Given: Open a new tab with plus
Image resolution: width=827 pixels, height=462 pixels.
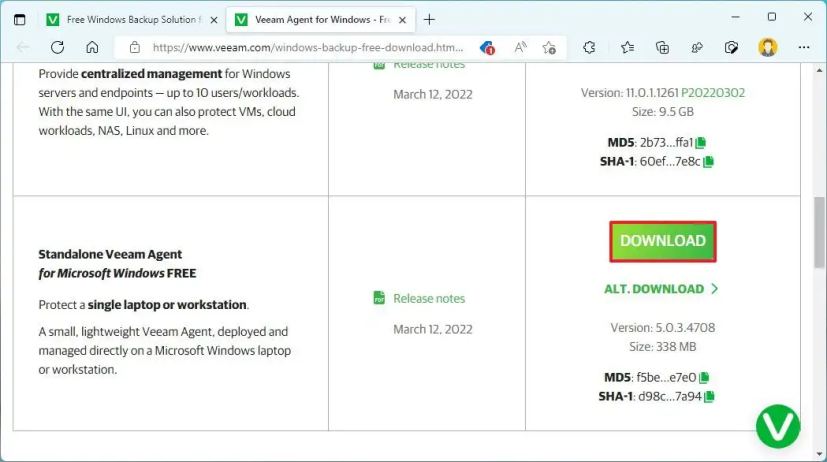Looking at the screenshot, I should [429, 20].
